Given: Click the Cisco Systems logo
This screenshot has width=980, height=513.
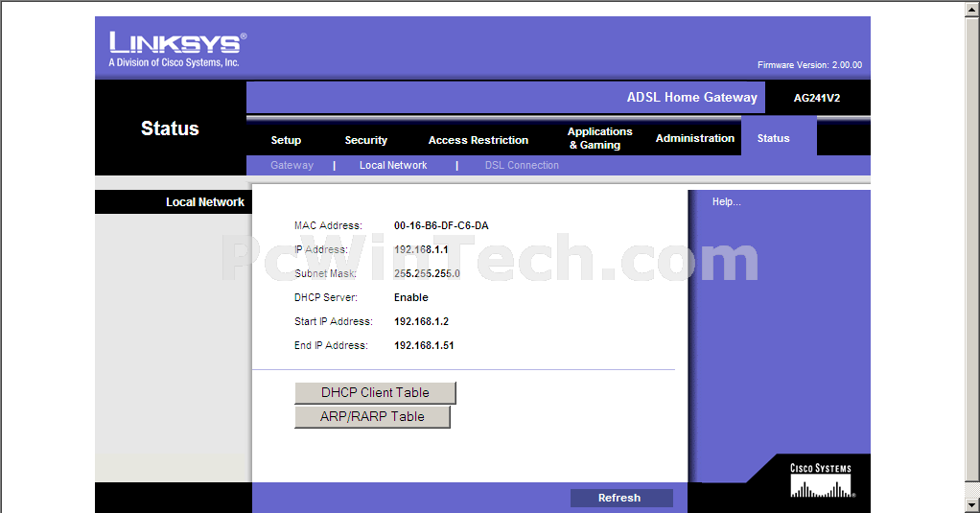Looking at the screenshot, I should [x=821, y=479].
